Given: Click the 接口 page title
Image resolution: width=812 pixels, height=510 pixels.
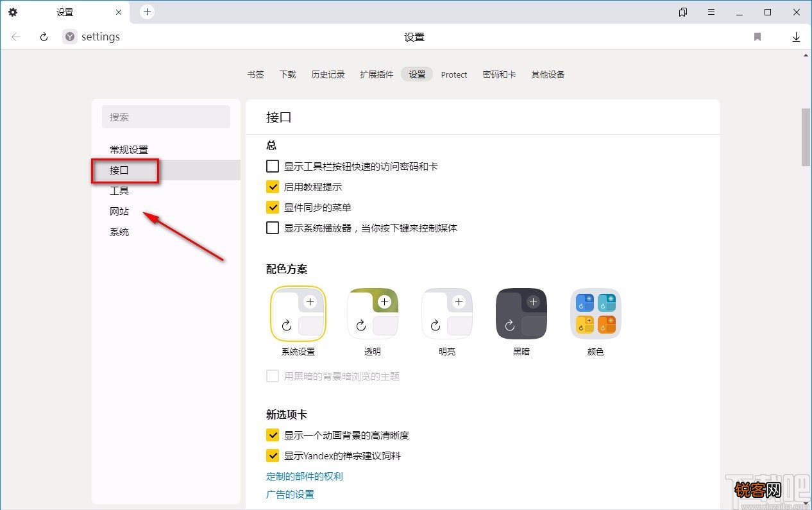Looking at the screenshot, I should 279,117.
